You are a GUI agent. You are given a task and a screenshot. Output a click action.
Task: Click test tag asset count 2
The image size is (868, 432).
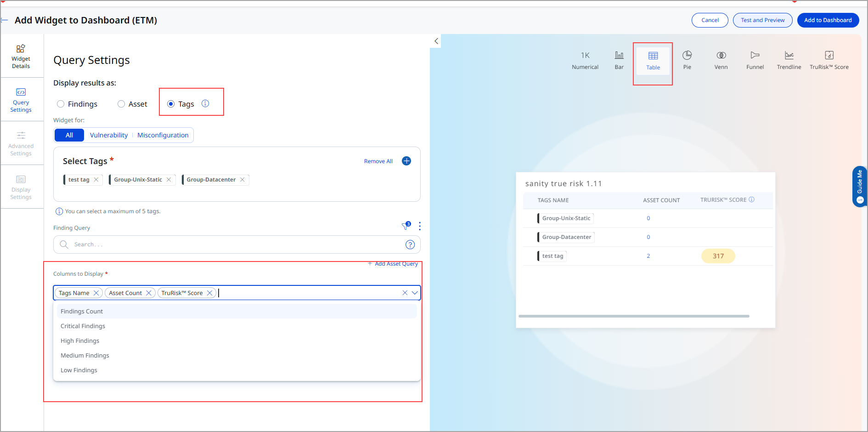click(x=648, y=256)
